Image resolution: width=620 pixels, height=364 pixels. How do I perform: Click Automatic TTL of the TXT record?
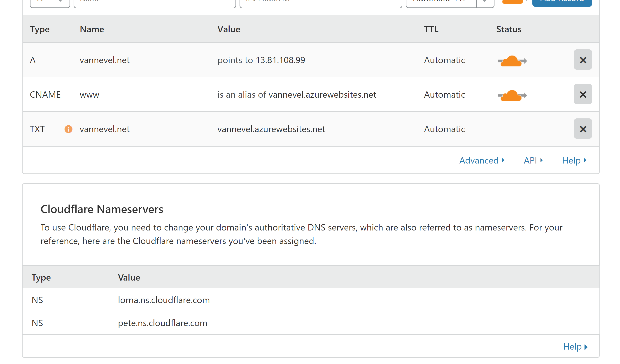pos(444,129)
